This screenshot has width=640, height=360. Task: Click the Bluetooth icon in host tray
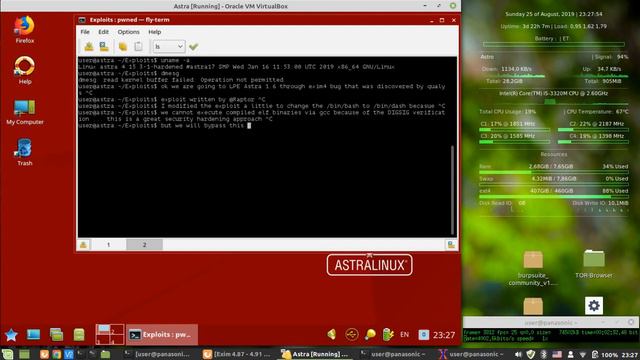544,354
